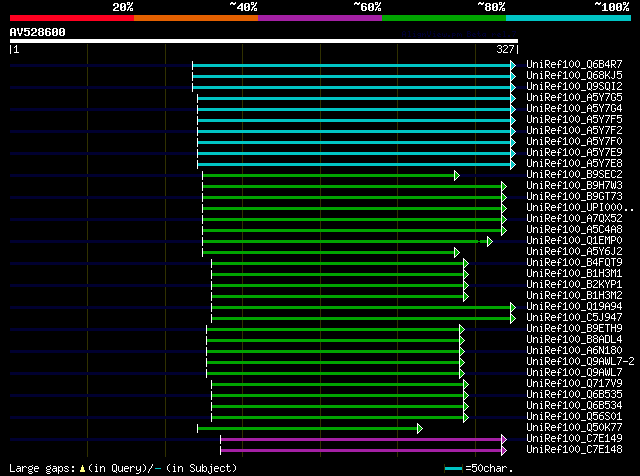Open the UniRef100_A5Y7G4 hit

click(574, 109)
